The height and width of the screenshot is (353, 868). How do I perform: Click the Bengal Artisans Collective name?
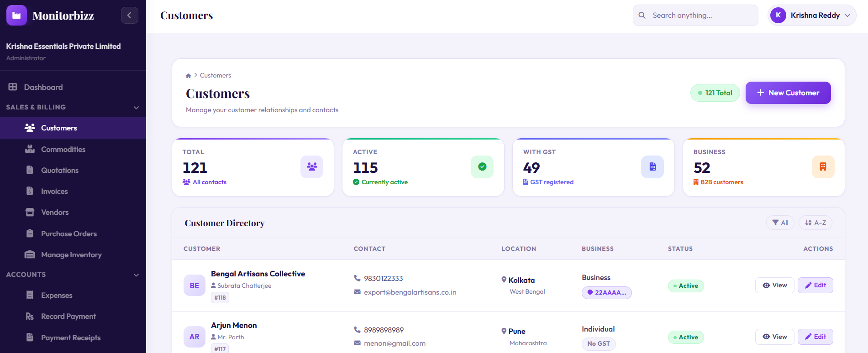click(x=258, y=274)
